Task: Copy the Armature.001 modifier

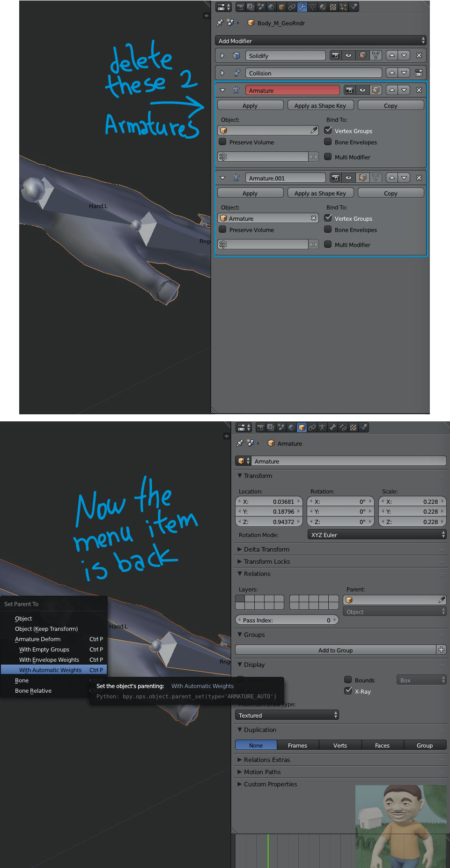Action: point(391,193)
